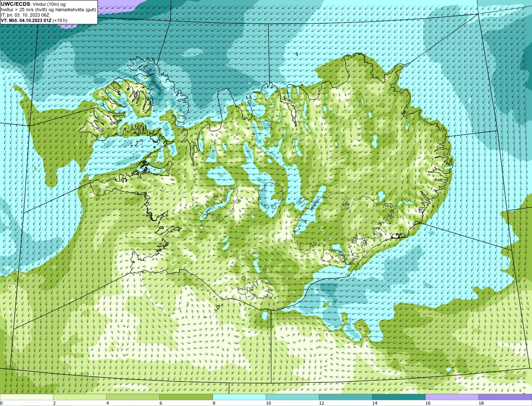Click the '10' label on the wind scale
532x406 pixels.
coord(268,403)
